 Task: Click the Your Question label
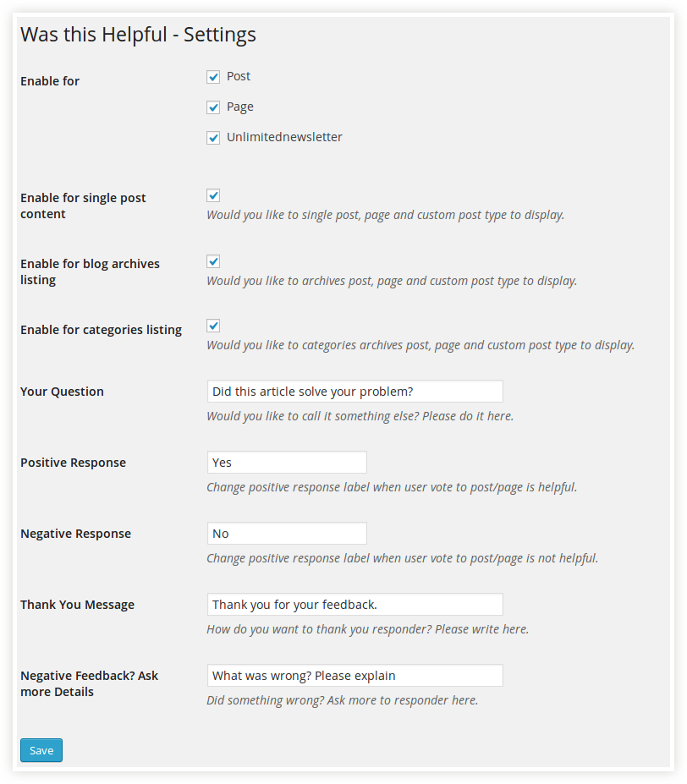point(62,392)
